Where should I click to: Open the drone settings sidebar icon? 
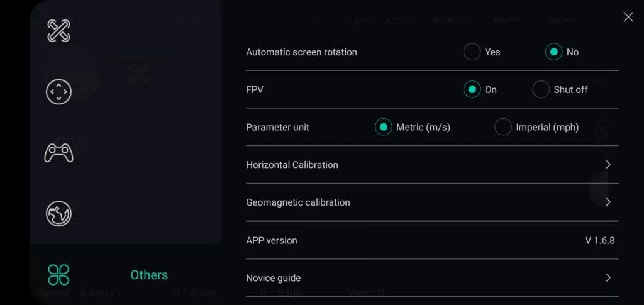pyautogui.click(x=58, y=31)
